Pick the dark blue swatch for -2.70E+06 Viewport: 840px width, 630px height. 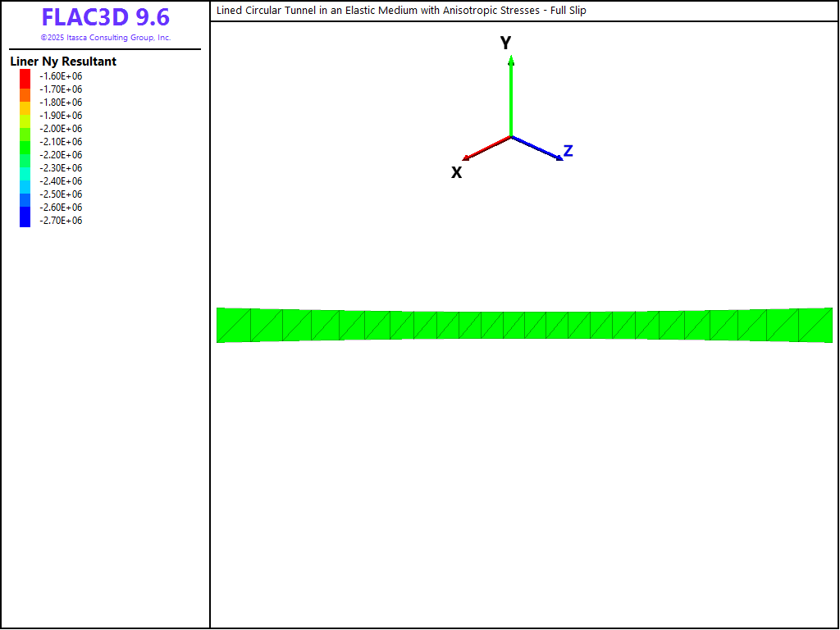(25, 220)
